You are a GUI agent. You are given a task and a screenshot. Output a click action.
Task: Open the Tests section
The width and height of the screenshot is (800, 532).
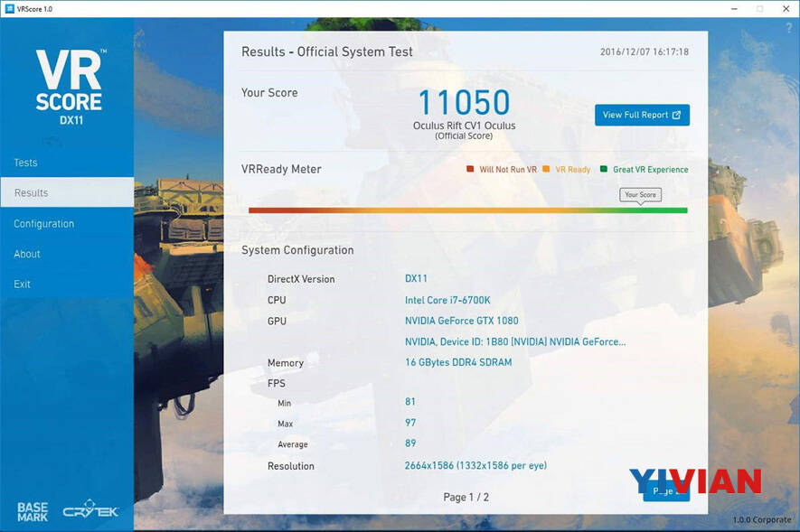pos(26,163)
